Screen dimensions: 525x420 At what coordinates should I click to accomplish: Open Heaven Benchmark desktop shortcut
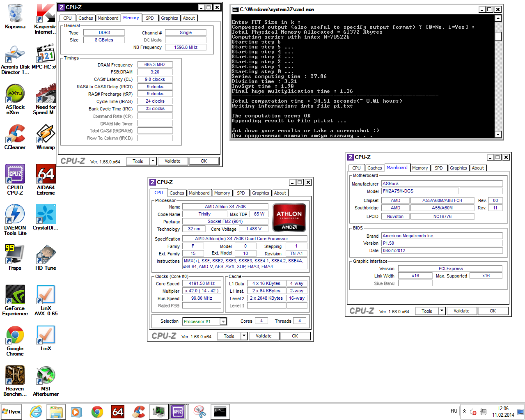pyautogui.click(x=15, y=381)
